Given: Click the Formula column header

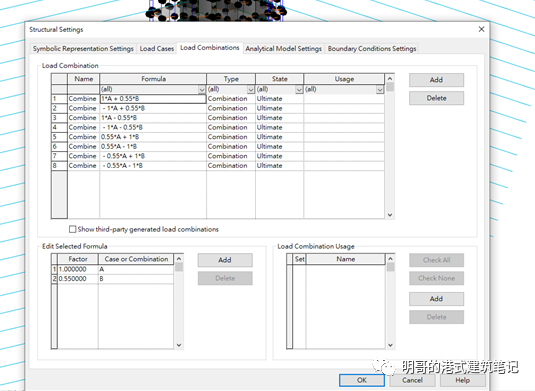Looking at the screenshot, I should (153, 79).
